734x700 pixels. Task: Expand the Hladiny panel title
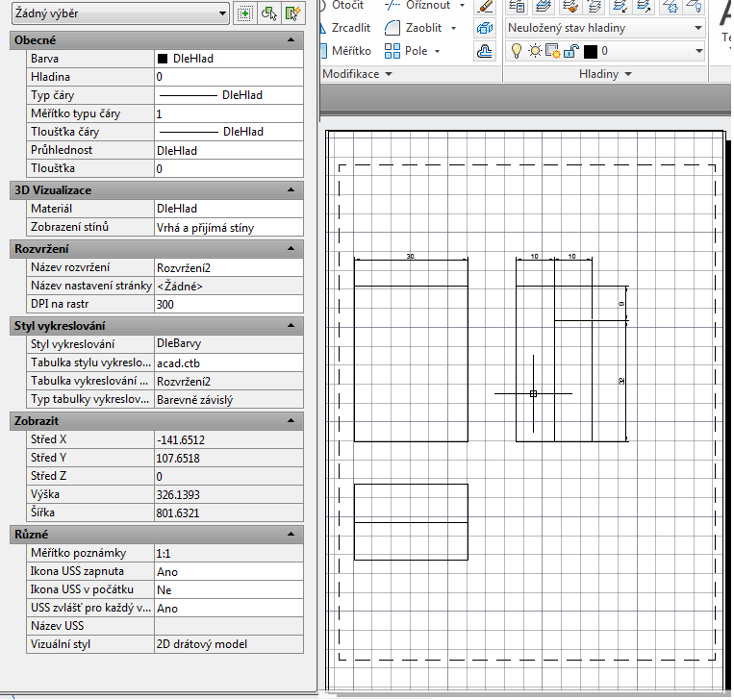tap(605, 74)
